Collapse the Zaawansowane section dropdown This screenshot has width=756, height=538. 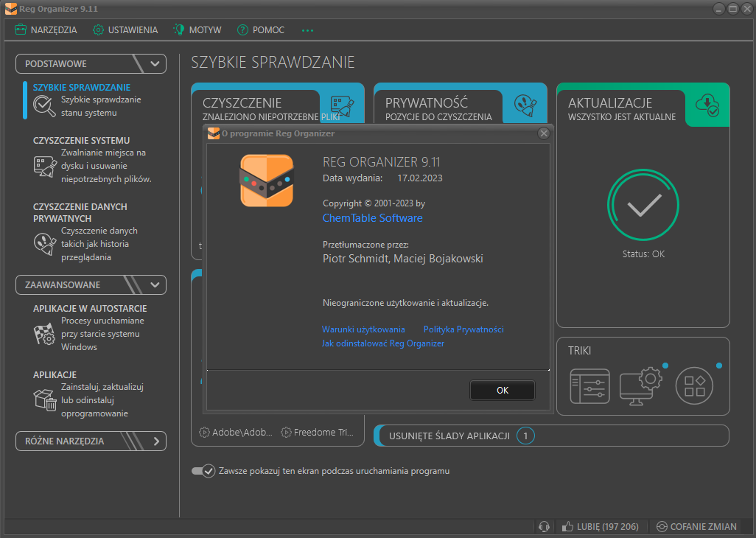click(91, 285)
